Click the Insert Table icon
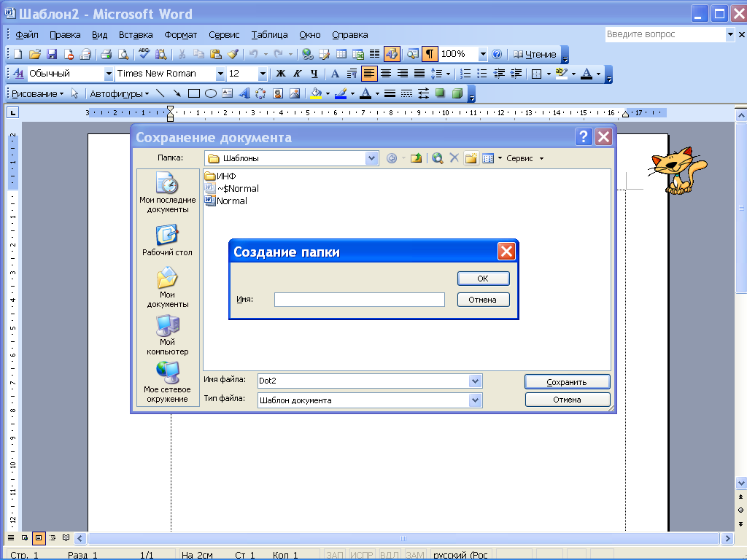Viewport: 747px width, 560px height. tap(341, 54)
